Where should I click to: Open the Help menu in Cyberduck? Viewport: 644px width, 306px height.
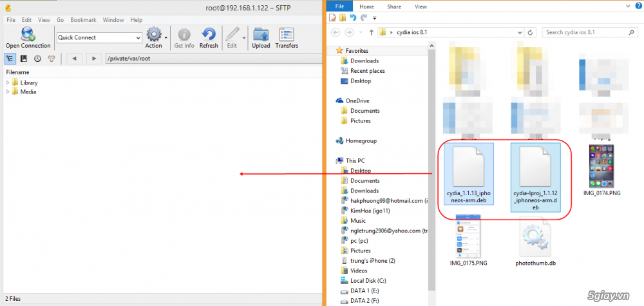coord(137,20)
